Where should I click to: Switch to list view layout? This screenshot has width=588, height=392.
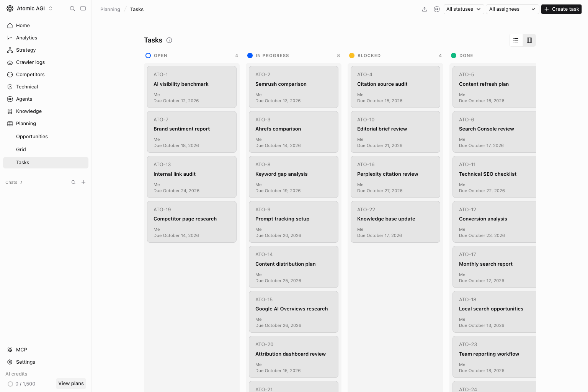click(516, 40)
